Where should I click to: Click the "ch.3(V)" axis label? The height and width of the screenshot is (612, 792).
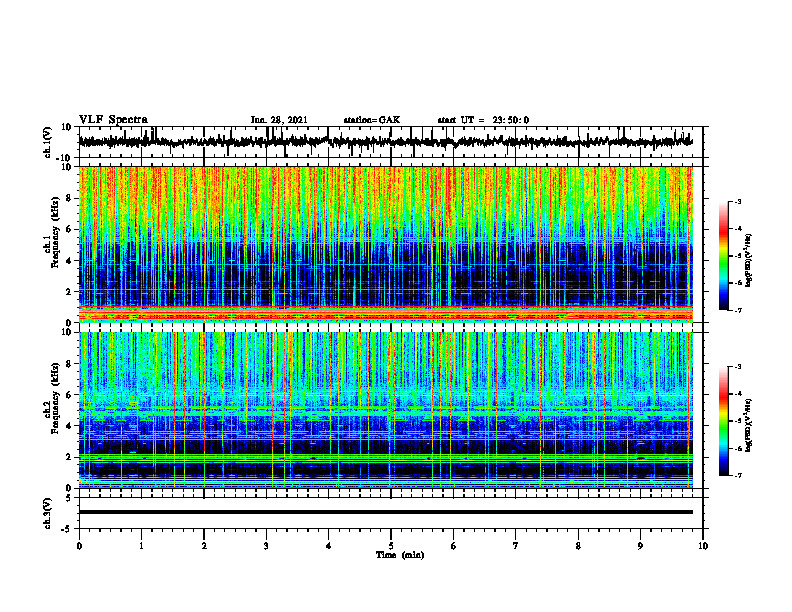48,513
